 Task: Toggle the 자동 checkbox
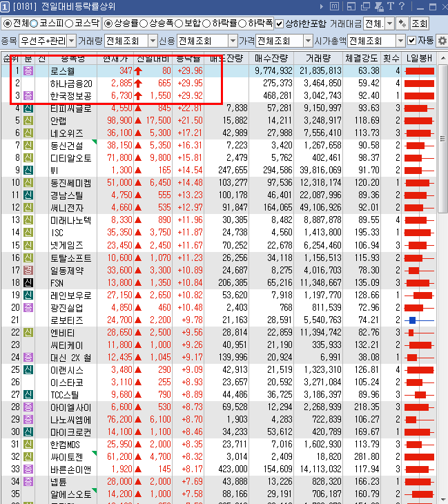pos(411,41)
